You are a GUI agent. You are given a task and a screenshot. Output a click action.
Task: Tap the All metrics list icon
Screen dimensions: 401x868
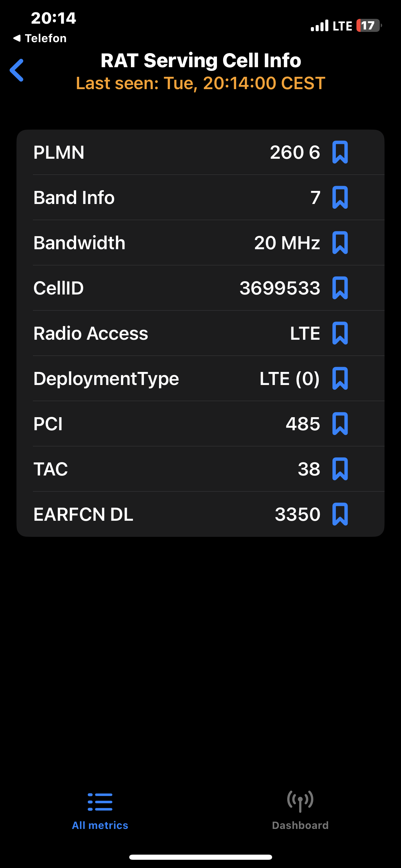click(x=100, y=802)
